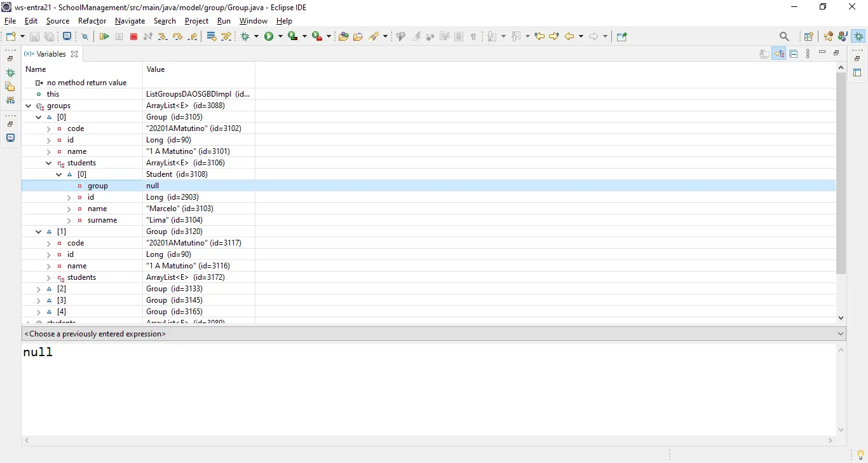This screenshot has width=868, height=463.
Task: Select the code "20201AMatutino" (id=3117) row
Action: 428,243
